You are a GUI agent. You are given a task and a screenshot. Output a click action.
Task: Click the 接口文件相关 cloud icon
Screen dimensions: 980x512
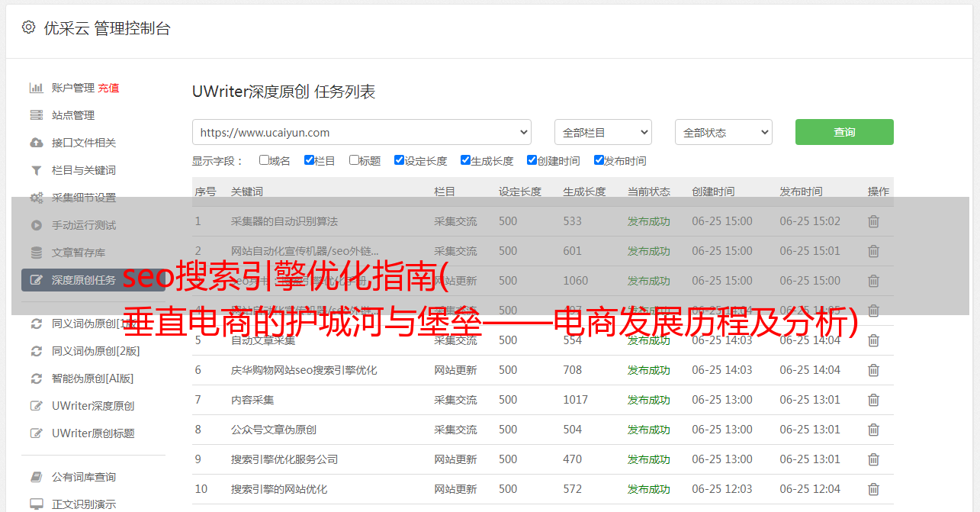pyautogui.click(x=36, y=143)
